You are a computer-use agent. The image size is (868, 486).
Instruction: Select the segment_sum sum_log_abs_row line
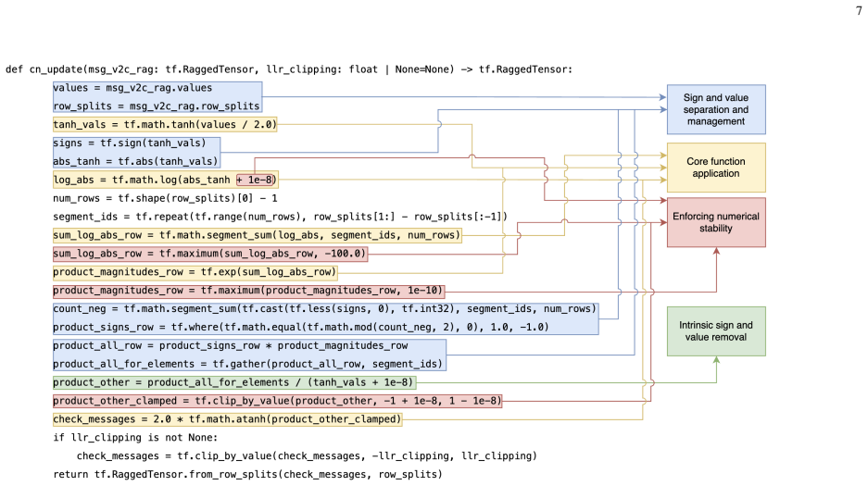pos(257,235)
